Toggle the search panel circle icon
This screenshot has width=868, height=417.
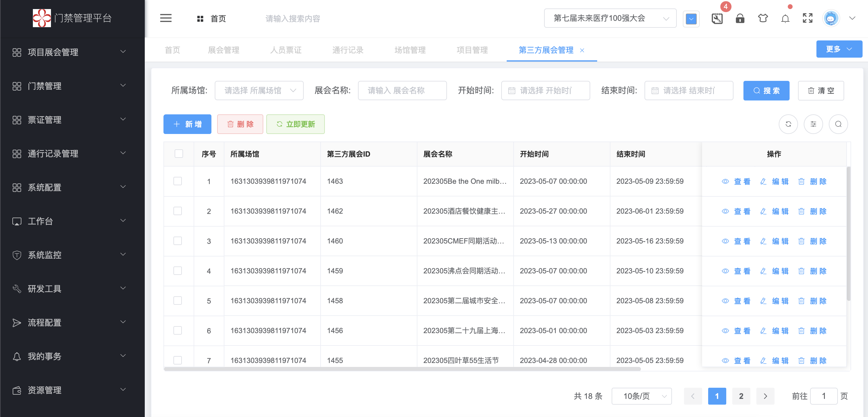pyautogui.click(x=838, y=124)
